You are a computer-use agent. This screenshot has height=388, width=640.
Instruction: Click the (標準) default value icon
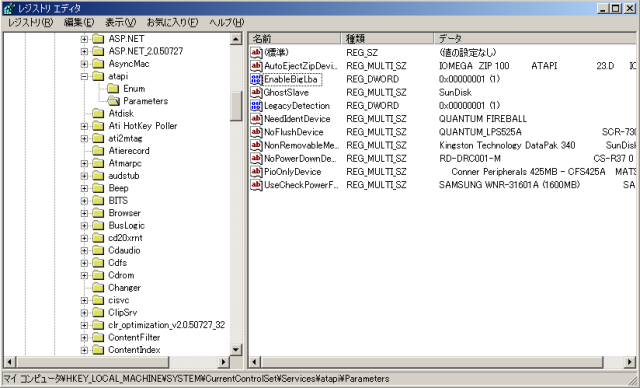[256, 52]
